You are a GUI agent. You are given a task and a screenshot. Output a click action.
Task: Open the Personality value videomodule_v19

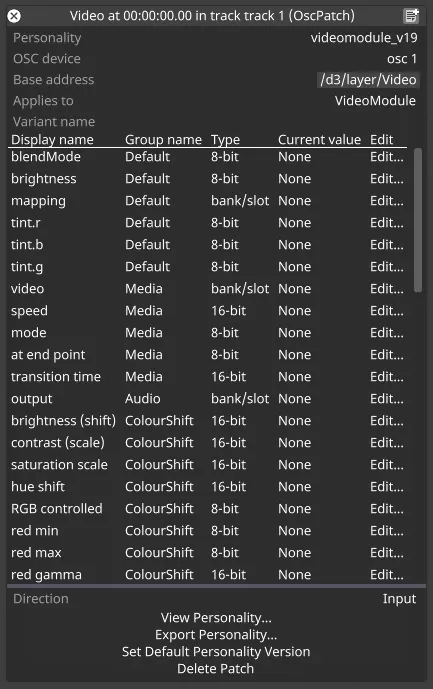[x=364, y=38]
